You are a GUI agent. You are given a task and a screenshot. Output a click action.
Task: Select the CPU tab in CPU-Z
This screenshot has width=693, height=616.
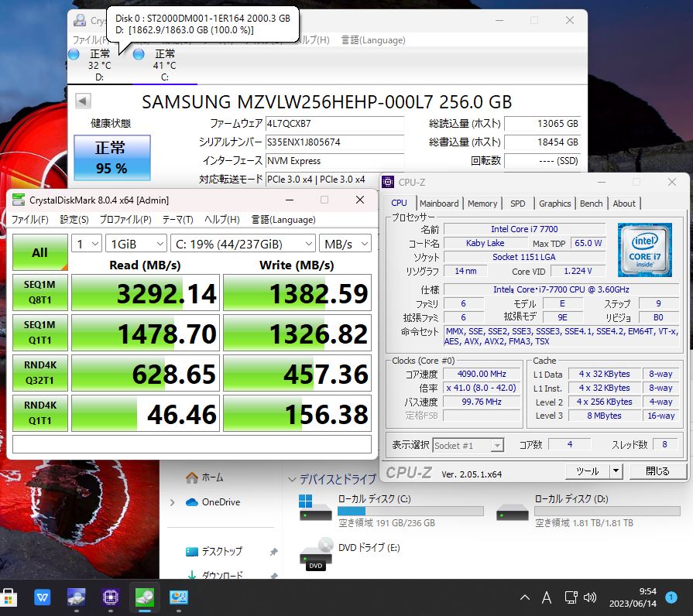(399, 203)
